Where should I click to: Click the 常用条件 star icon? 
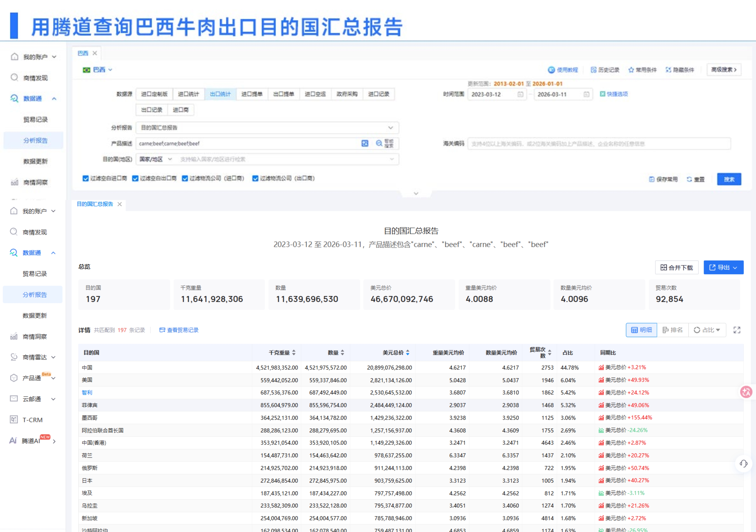coord(631,70)
